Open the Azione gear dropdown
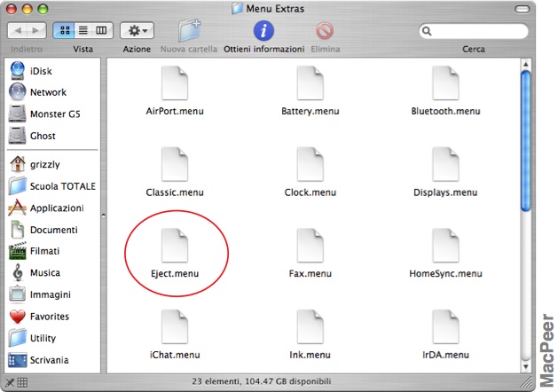The width and height of the screenshot is (558, 392). pyautogui.click(x=137, y=30)
